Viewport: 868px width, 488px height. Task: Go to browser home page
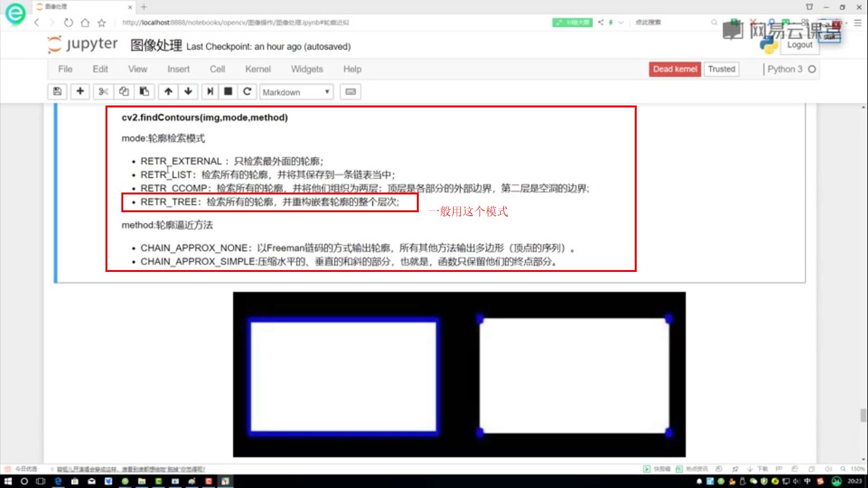(85, 22)
